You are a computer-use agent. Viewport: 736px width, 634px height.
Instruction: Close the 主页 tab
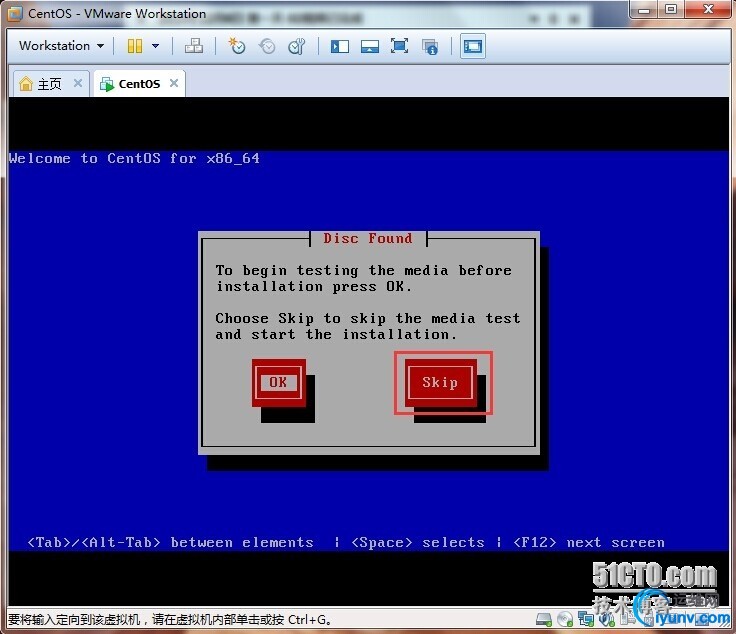(78, 84)
